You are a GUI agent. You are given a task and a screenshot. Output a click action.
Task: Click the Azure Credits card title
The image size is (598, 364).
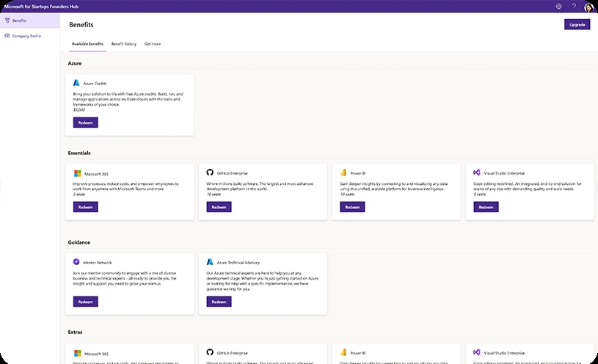[x=95, y=84]
